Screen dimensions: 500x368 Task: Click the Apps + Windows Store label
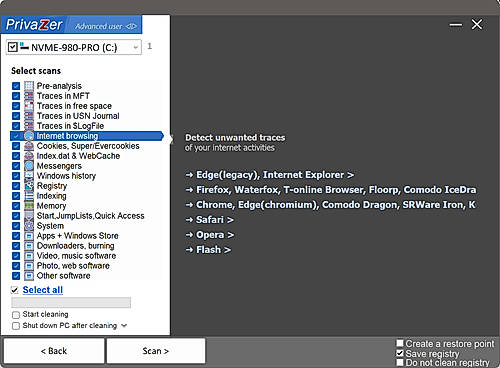[77, 236]
